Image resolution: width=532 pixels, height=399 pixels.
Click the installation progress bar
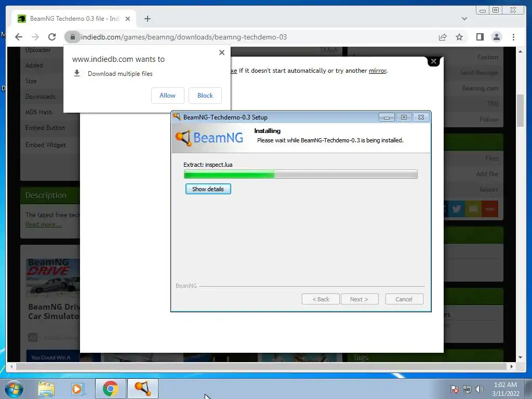coord(301,174)
